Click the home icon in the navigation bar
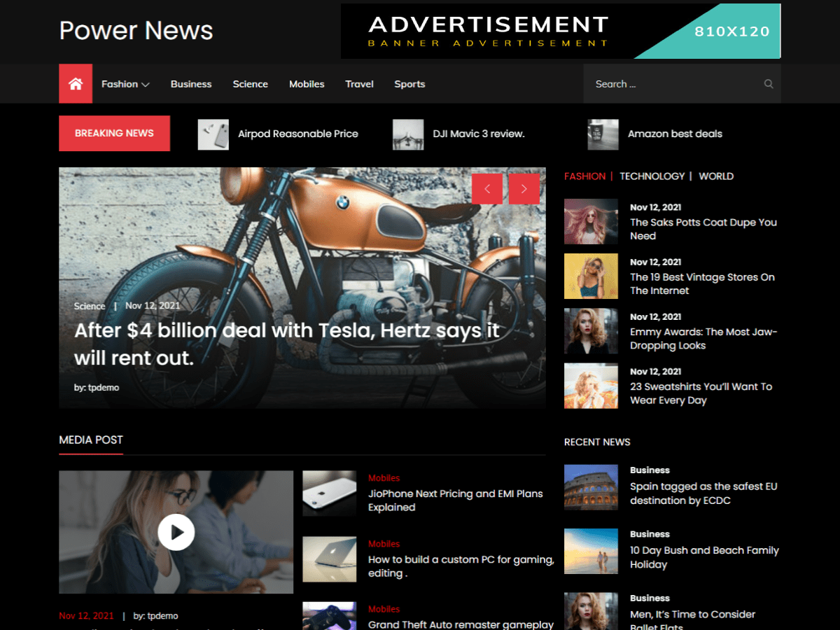 75,83
